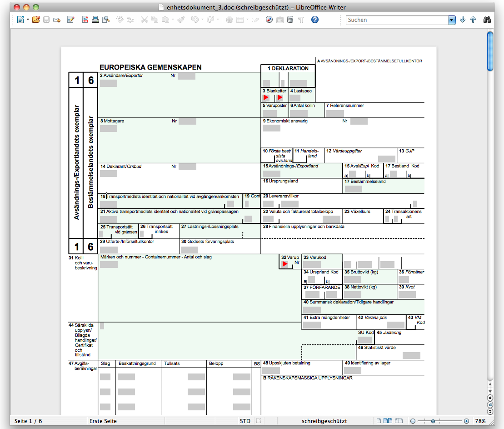The width and height of the screenshot is (504, 429).
Task: Click the Find Next down arrow
Action: (x=463, y=20)
